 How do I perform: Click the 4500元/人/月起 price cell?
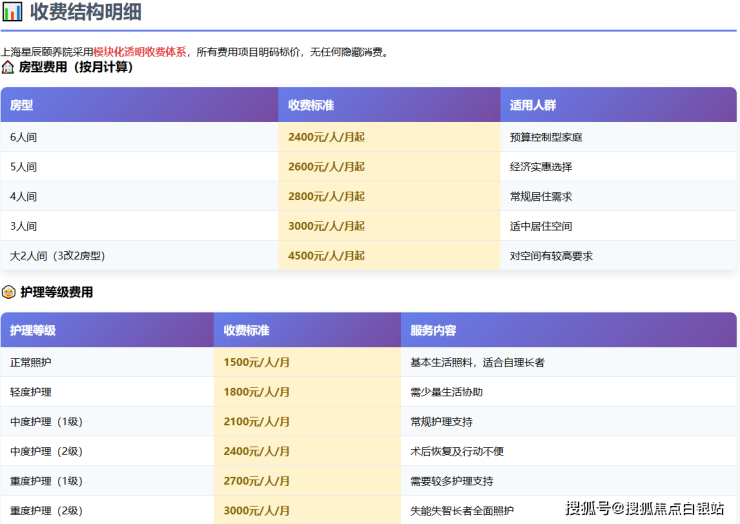coord(326,256)
